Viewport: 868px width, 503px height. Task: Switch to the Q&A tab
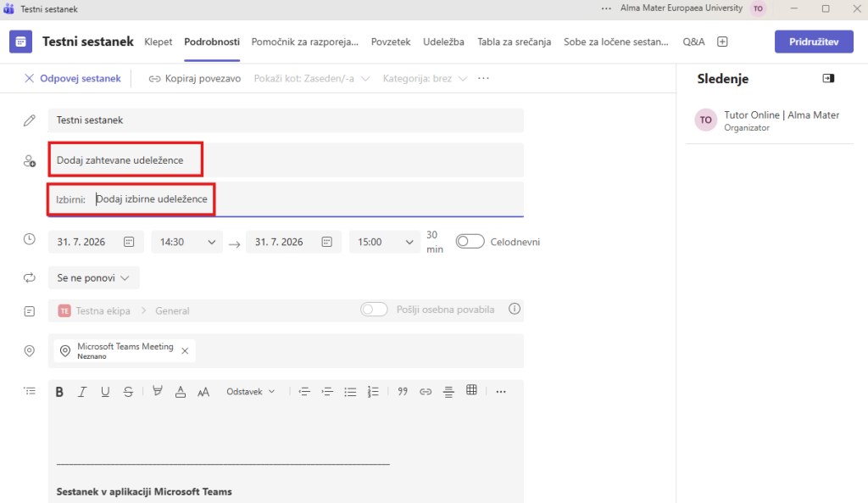point(693,42)
